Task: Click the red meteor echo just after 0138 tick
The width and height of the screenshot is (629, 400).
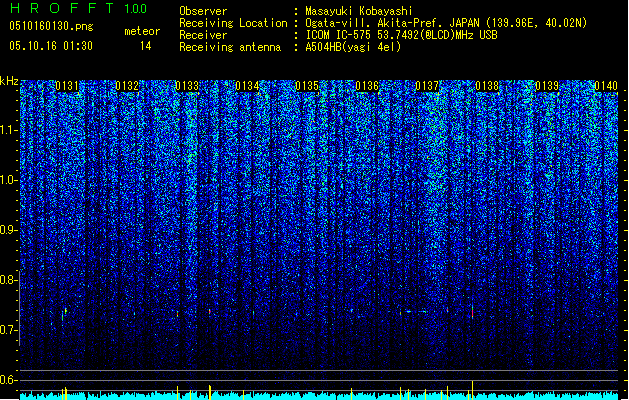Action: pyautogui.click(x=473, y=312)
